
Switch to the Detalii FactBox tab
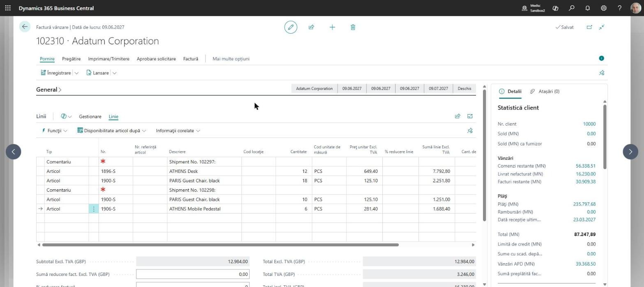click(510, 92)
